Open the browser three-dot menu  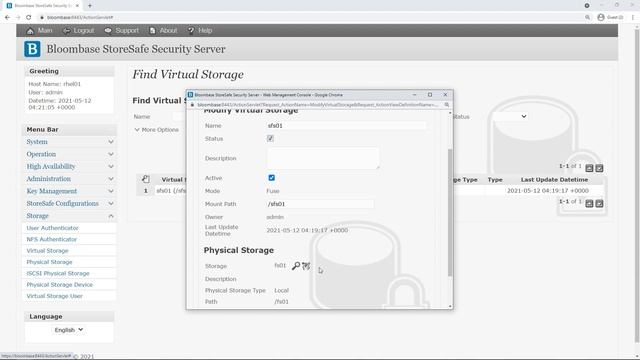pos(633,18)
